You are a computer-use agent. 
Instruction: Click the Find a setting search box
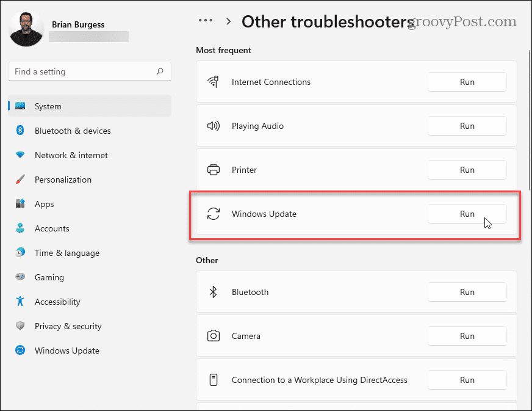pos(82,71)
